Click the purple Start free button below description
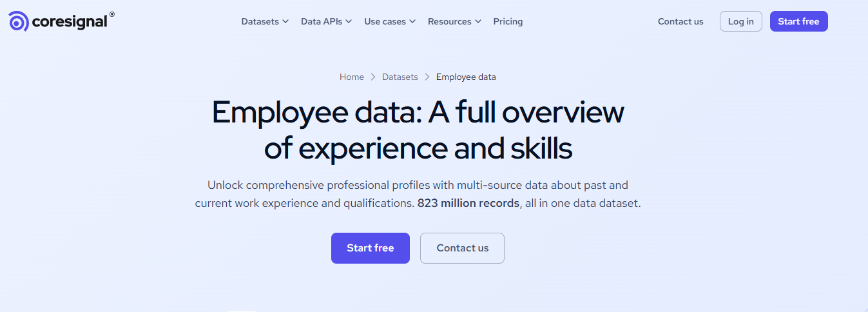 [370, 248]
